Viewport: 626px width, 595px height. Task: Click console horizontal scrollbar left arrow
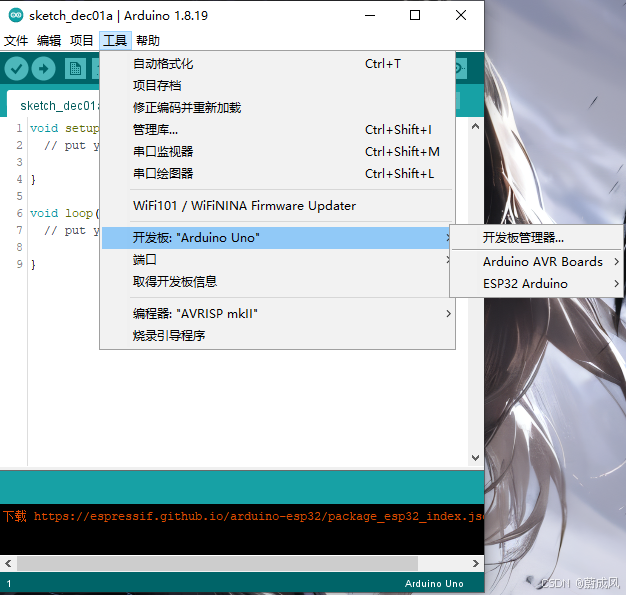(8, 563)
